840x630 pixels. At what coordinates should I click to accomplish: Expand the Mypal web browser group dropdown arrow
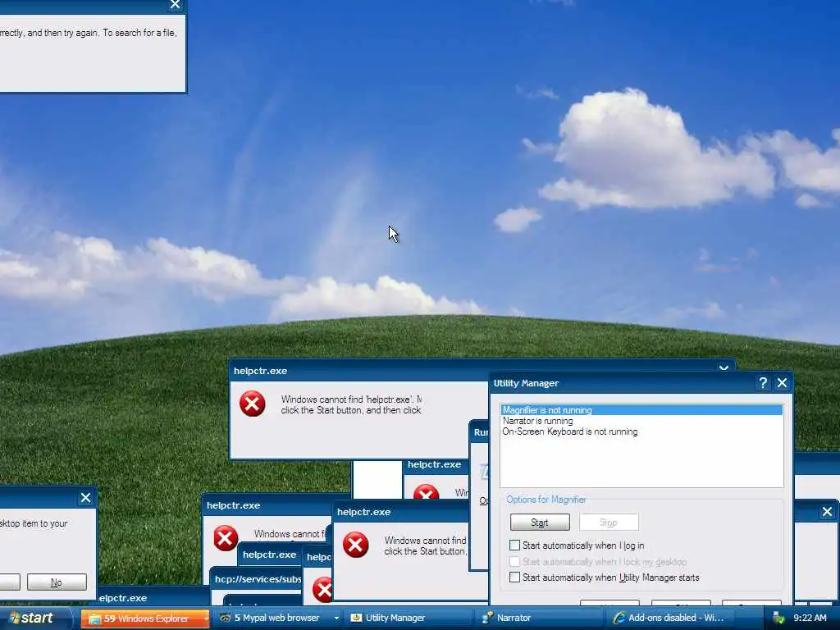click(336, 619)
